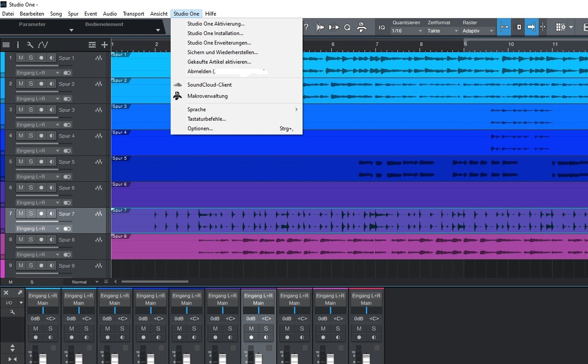Open the track list icon above Spur 1
Screen dimensions: 588x364
(x=6, y=45)
